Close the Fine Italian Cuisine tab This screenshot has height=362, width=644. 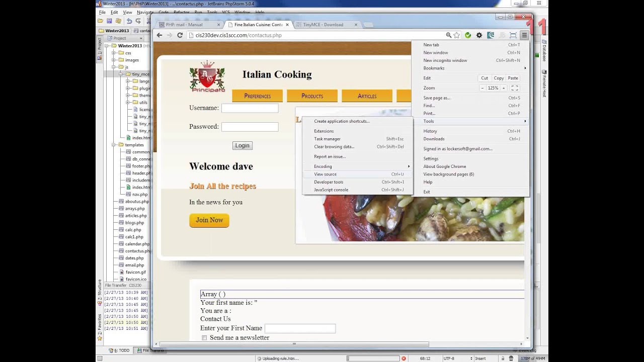(287, 25)
